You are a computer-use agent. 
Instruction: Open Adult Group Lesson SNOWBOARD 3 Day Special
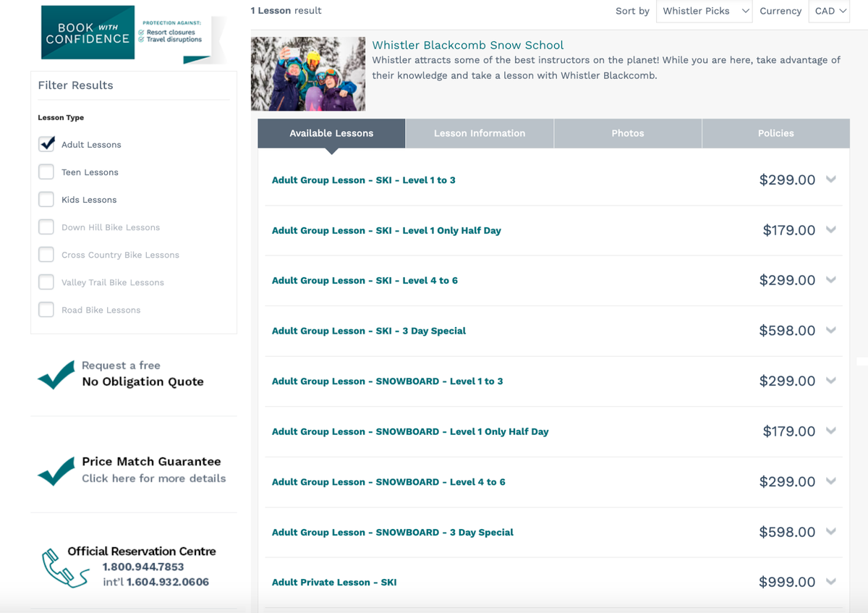tap(393, 532)
